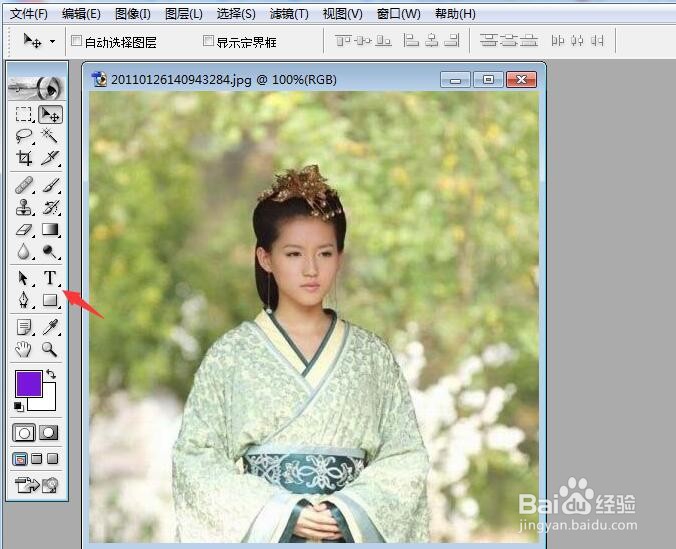Select the Blur tool

(24, 251)
